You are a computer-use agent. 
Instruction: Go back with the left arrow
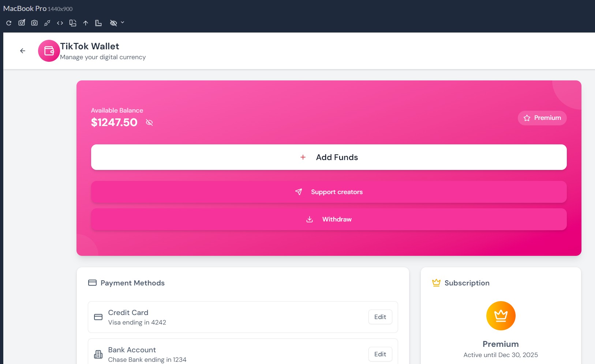[23, 51]
